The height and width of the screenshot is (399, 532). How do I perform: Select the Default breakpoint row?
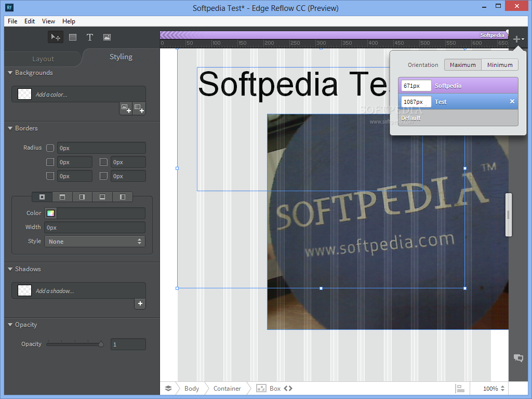pos(458,118)
